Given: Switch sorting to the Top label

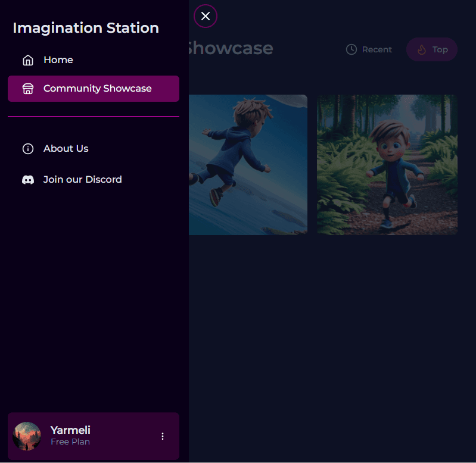Looking at the screenshot, I should tap(440, 49).
